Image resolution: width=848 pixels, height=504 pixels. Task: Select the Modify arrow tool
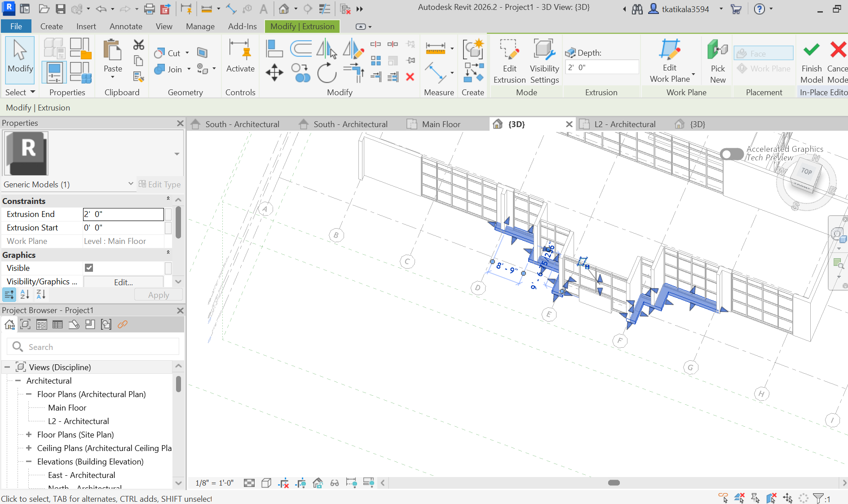click(20, 59)
